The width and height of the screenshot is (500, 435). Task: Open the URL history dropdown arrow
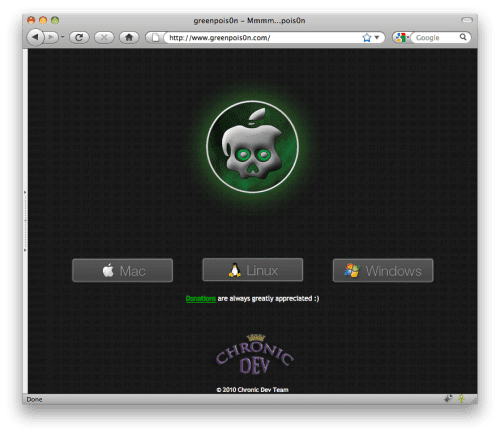point(377,37)
